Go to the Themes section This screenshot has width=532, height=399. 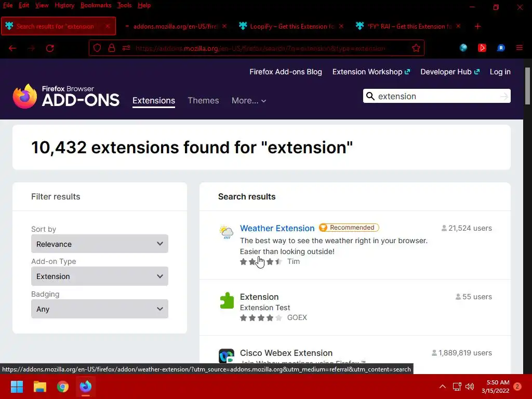203,100
